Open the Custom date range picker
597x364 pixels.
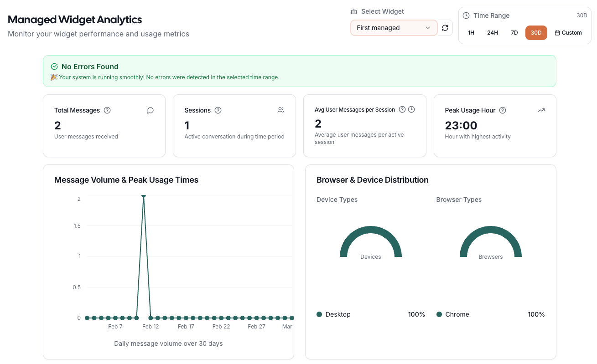(x=568, y=33)
